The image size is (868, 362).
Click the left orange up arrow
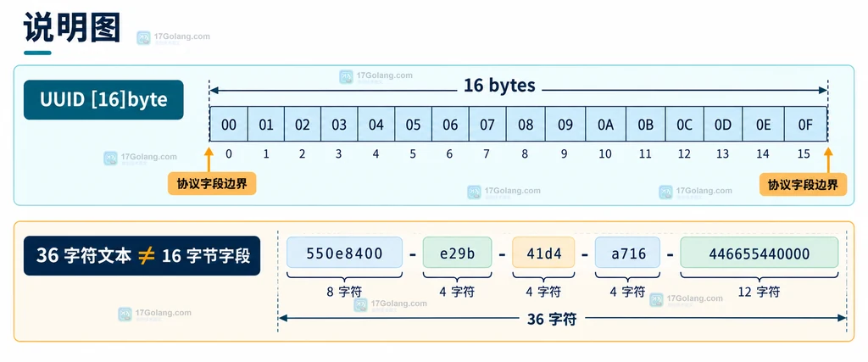point(209,159)
